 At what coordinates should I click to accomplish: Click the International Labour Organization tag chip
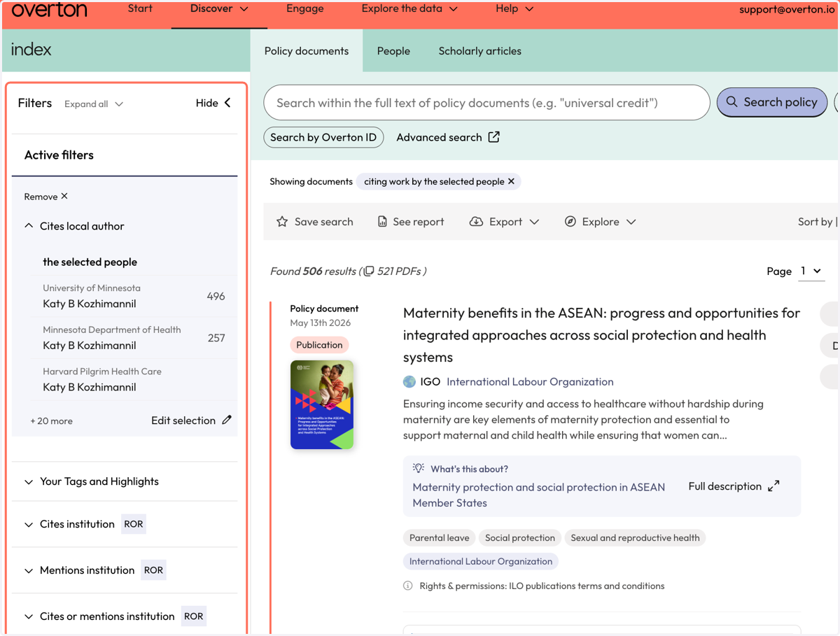(x=481, y=561)
